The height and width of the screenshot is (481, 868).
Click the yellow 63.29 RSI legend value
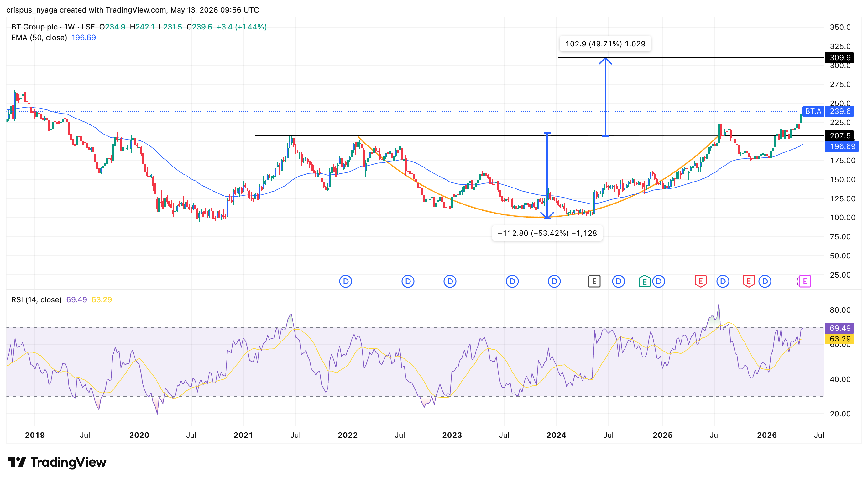click(102, 300)
